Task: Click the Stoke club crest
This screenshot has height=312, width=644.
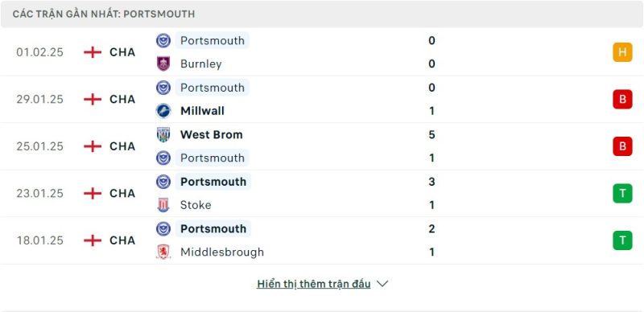Action: click(163, 205)
